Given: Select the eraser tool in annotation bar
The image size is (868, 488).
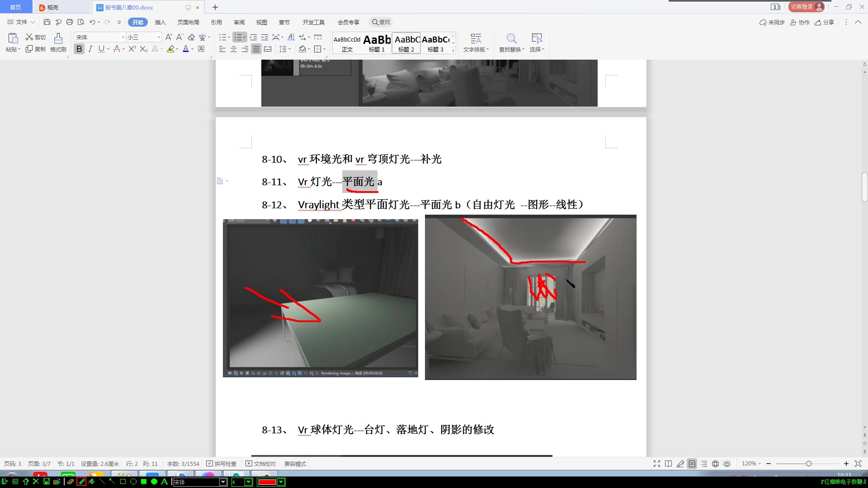Looking at the screenshot, I should pos(71,482).
